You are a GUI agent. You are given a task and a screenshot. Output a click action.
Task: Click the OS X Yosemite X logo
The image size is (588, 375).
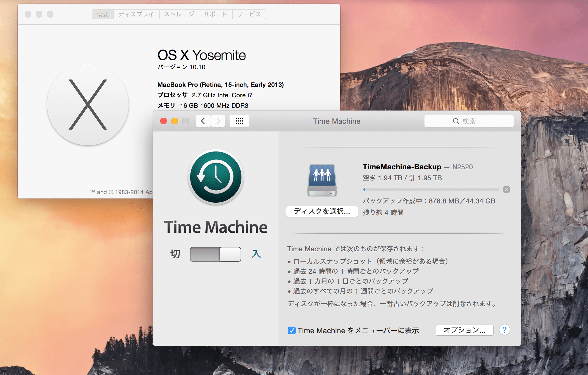click(88, 104)
